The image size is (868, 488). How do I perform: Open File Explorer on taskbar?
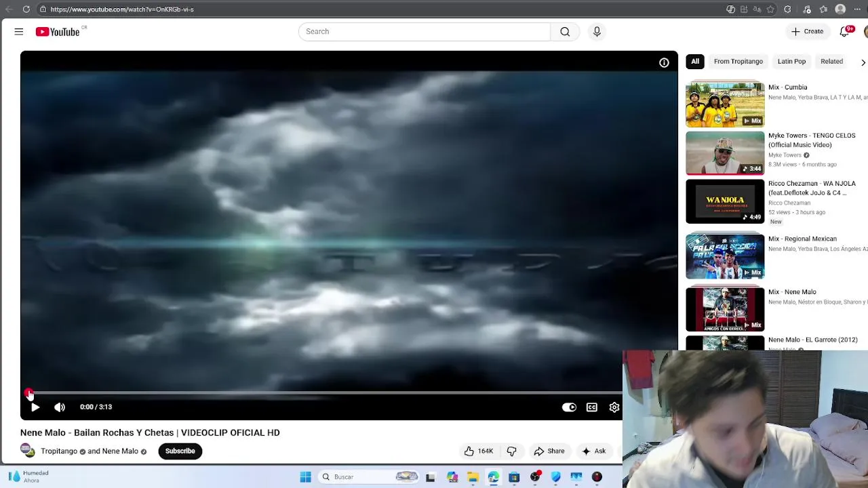[473, 477]
